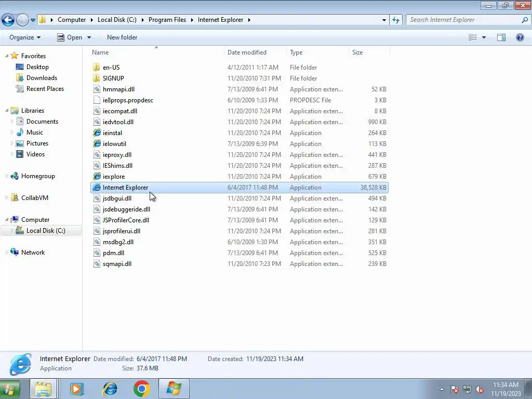532x399 pixels.
Task: Select ieproxy.dll in file list
Action: click(x=117, y=155)
